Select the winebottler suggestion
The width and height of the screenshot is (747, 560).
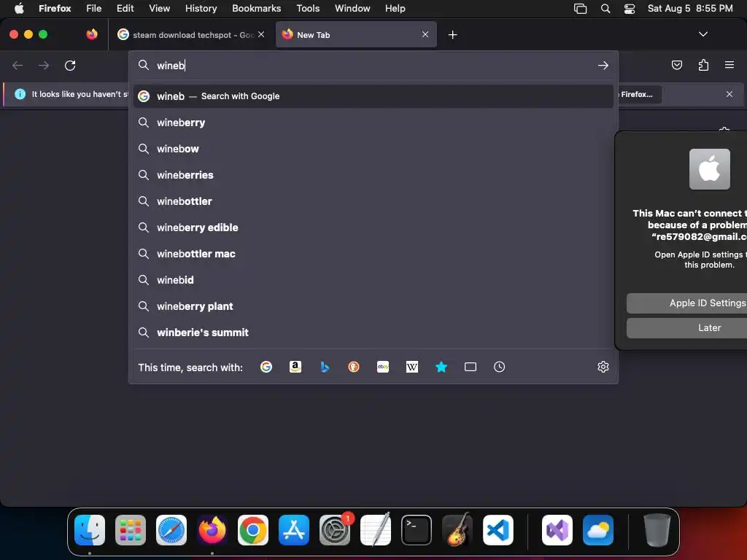373,201
